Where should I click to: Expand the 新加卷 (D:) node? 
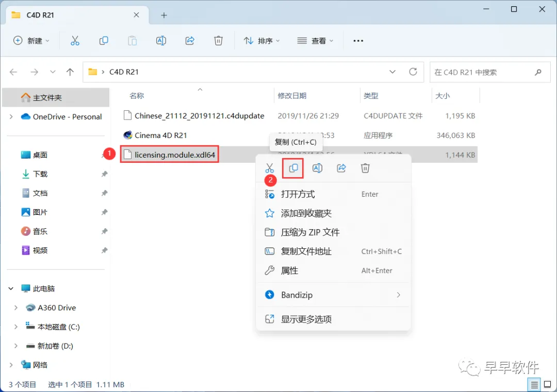pos(16,346)
